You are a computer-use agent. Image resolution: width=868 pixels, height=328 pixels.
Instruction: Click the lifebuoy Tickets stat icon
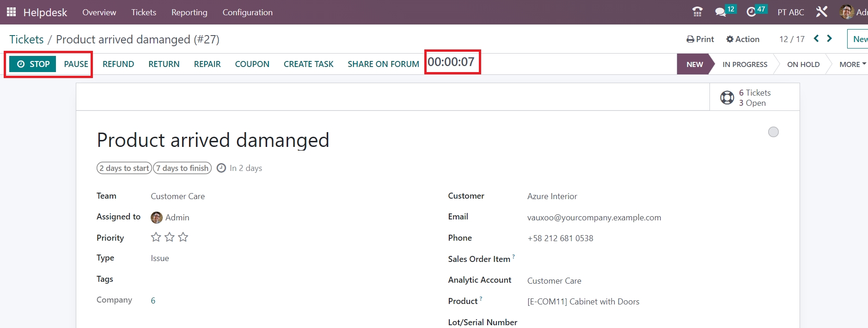[727, 97]
